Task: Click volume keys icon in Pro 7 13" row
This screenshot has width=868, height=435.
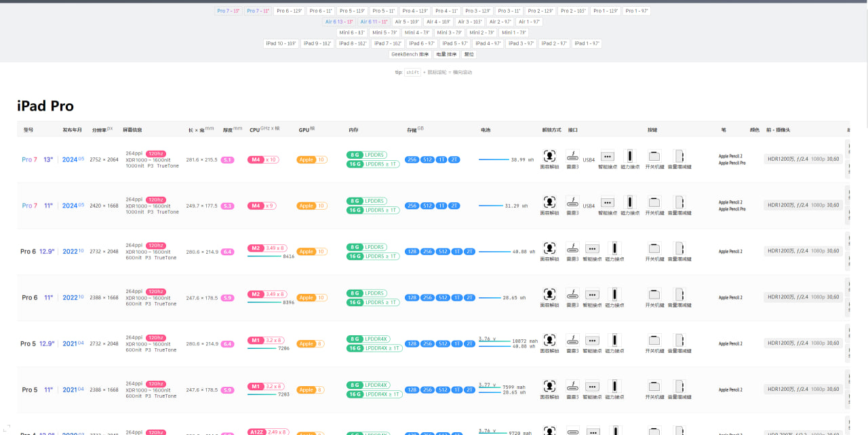Action: point(679,155)
